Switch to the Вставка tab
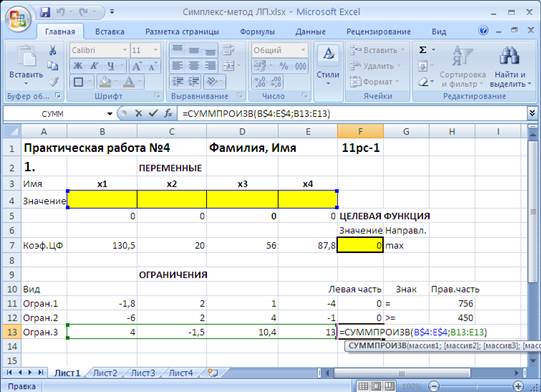Screen dimensions: 541x392 pyautogui.click(x=110, y=32)
